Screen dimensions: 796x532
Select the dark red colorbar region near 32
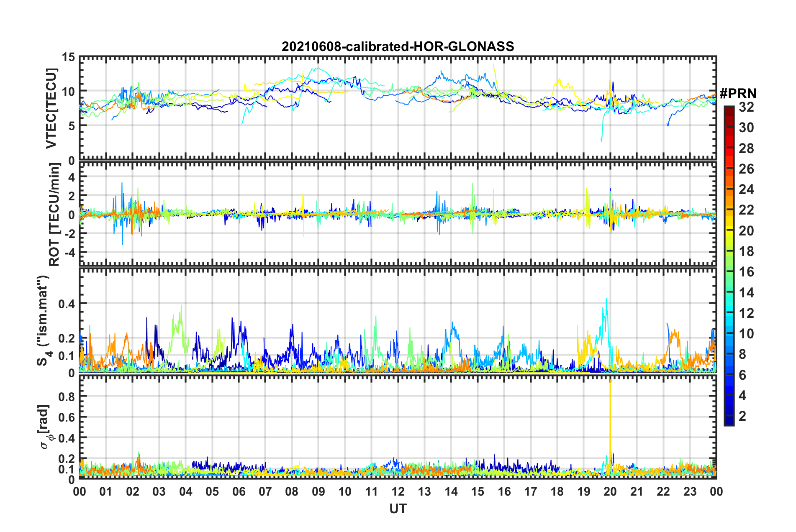pos(729,110)
